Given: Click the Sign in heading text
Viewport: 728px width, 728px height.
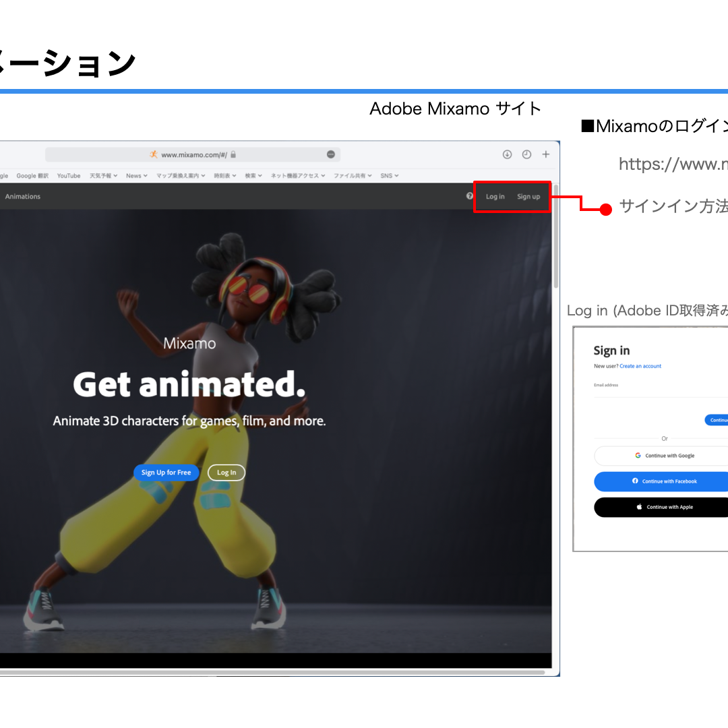Looking at the screenshot, I should (611, 351).
